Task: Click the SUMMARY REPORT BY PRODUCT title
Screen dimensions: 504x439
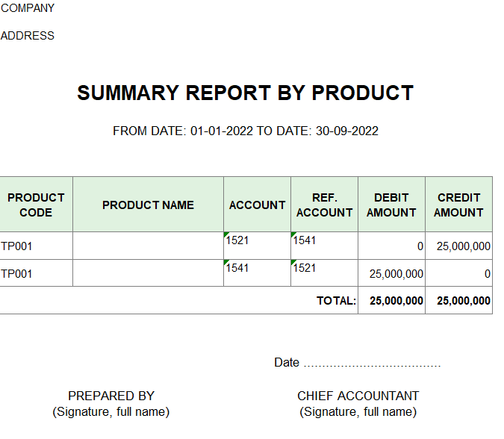Action: (245, 93)
